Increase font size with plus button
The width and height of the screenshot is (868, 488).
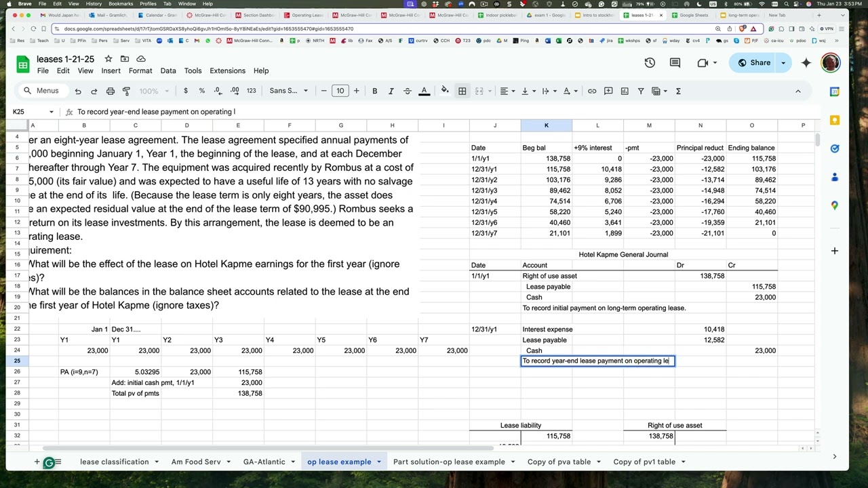356,91
